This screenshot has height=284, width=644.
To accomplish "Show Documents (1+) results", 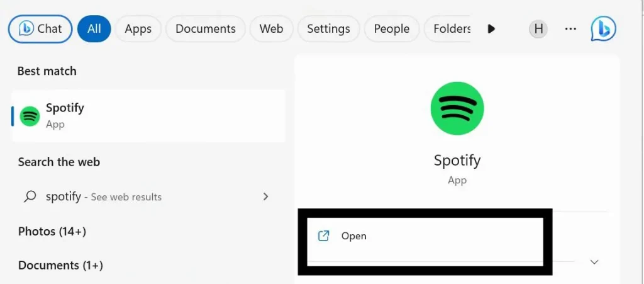I will (60, 265).
